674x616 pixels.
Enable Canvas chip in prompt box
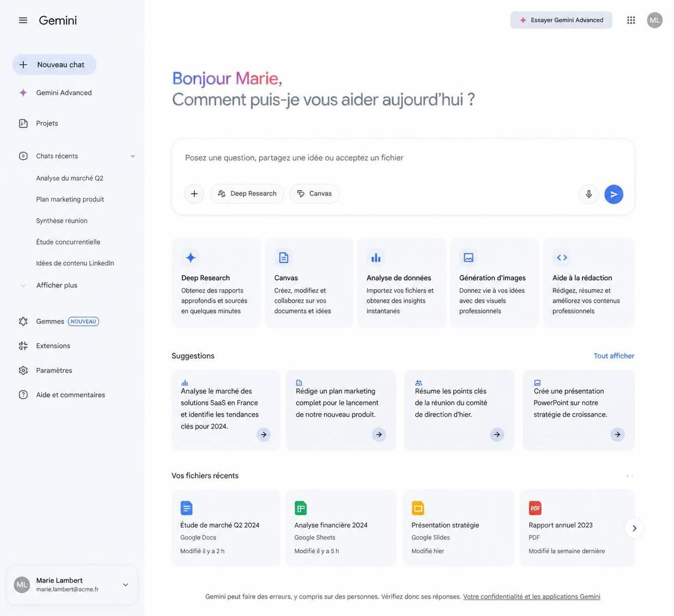click(x=314, y=194)
